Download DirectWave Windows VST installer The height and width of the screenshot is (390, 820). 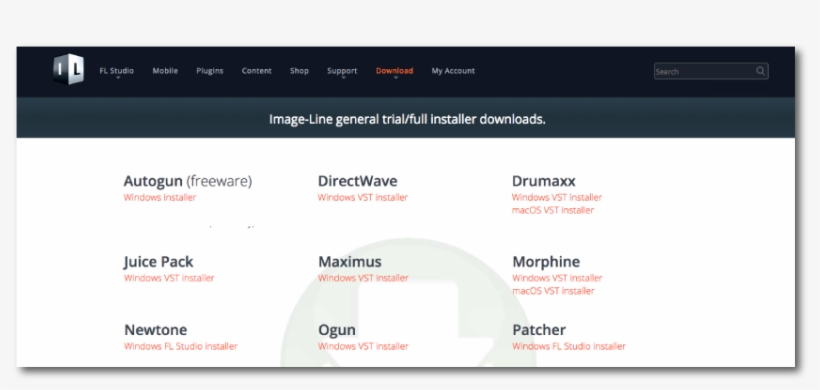tap(363, 197)
